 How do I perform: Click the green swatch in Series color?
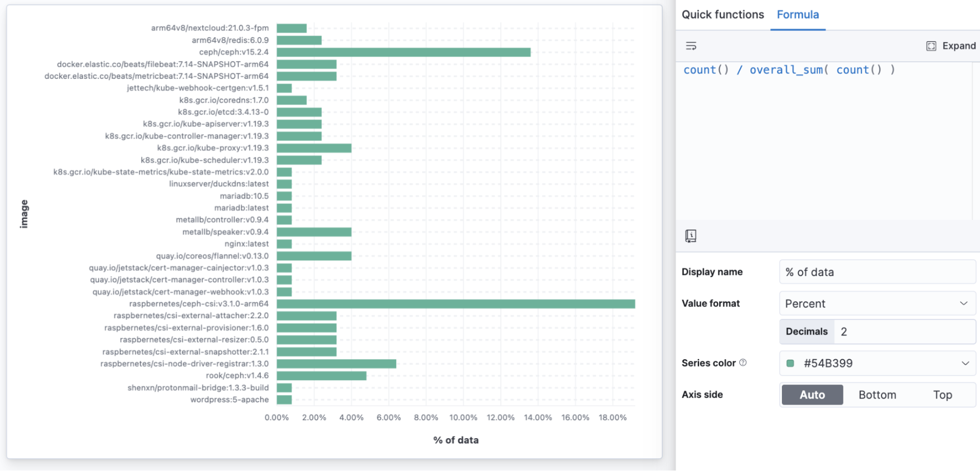(790, 363)
